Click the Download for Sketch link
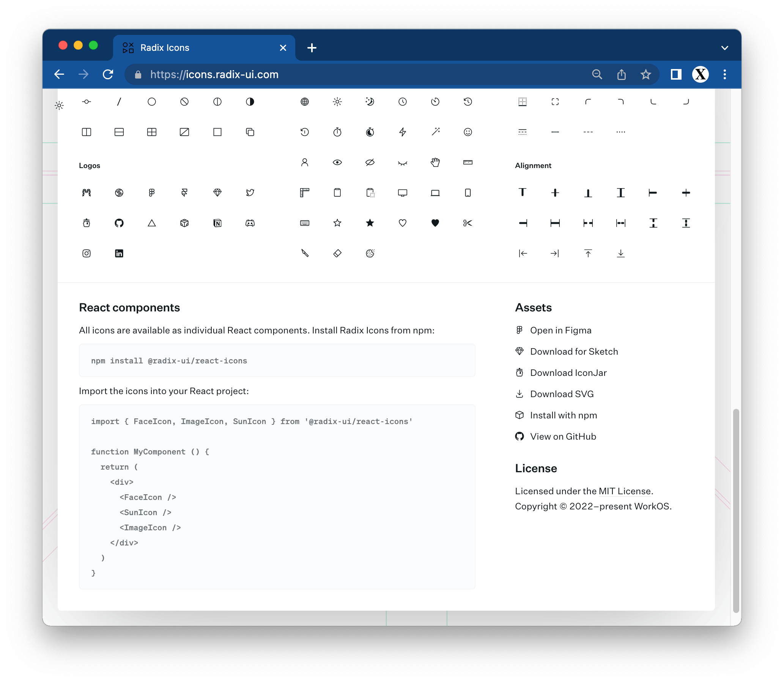This screenshot has width=784, height=682. click(567, 352)
